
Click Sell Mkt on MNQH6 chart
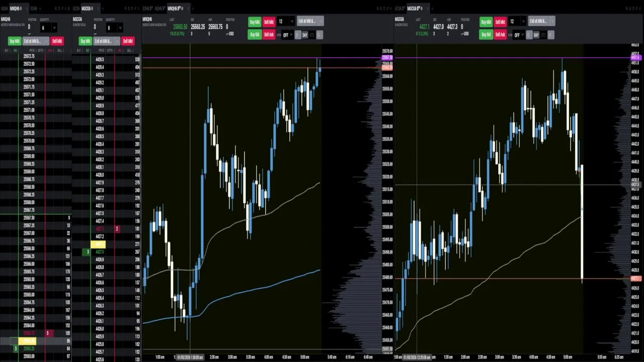click(269, 22)
